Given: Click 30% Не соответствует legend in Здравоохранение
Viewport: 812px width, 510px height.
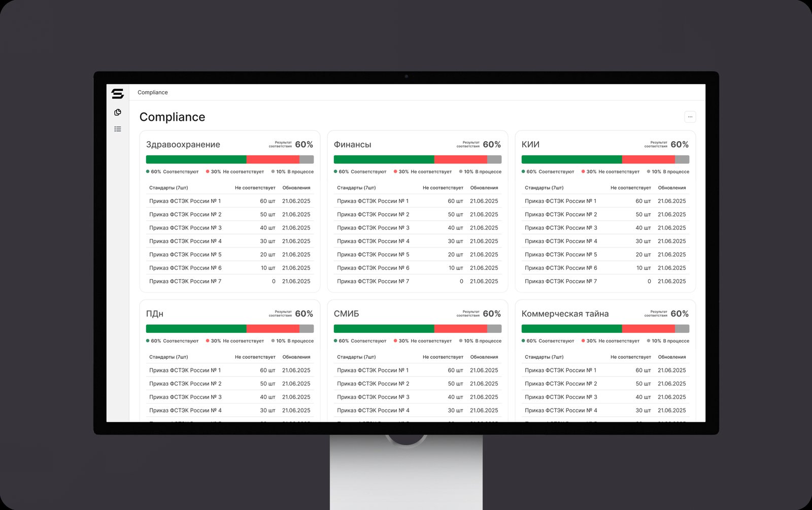Looking at the screenshot, I should point(234,172).
